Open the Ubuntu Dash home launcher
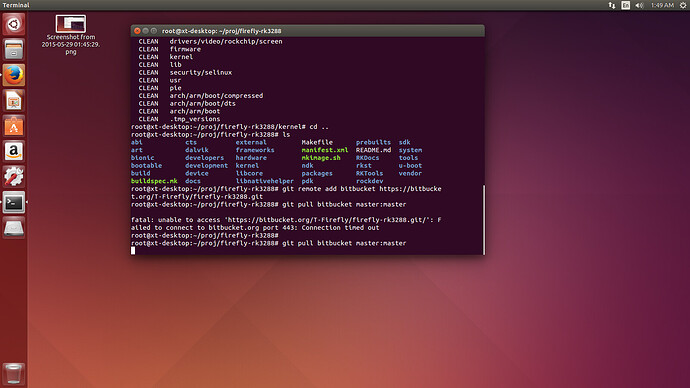Viewport: 690px width, 388px height. point(14,24)
